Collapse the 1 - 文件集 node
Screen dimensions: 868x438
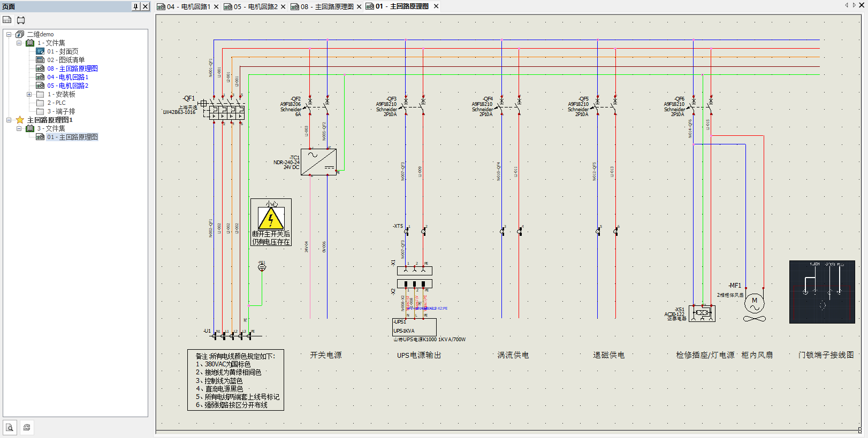pos(19,43)
